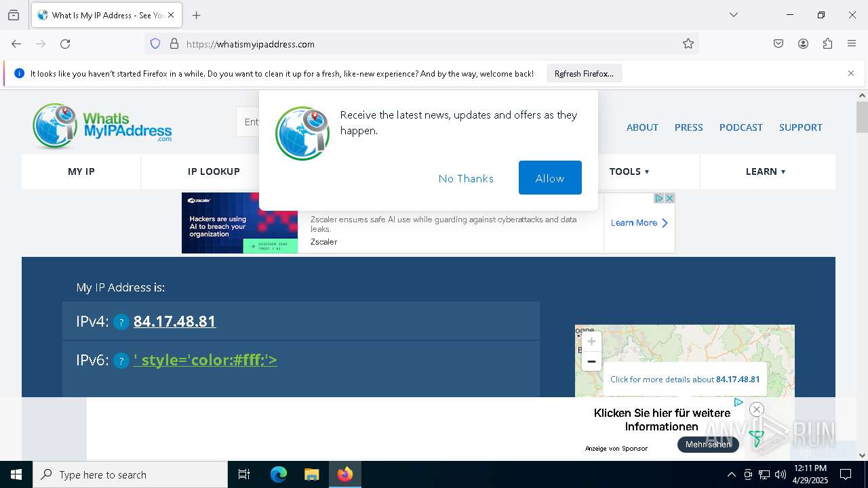868x488 pixels.
Task: Open the list all tabs dropdown
Action: pos(733,15)
